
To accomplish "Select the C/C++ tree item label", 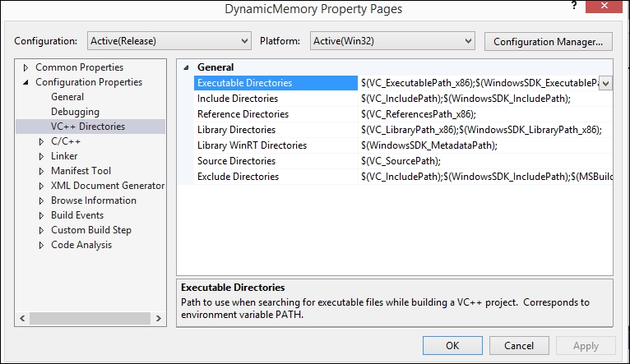I will click(x=66, y=141).
